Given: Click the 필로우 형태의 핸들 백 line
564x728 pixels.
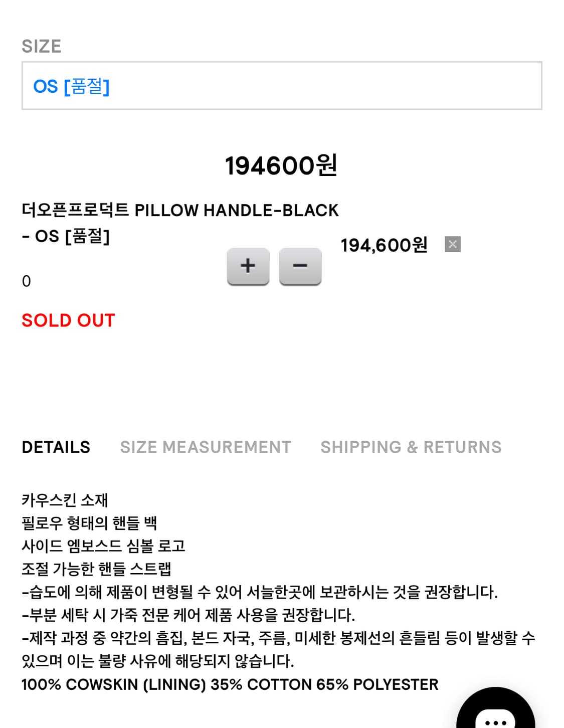Looking at the screenshot, I should pos(89,523).
